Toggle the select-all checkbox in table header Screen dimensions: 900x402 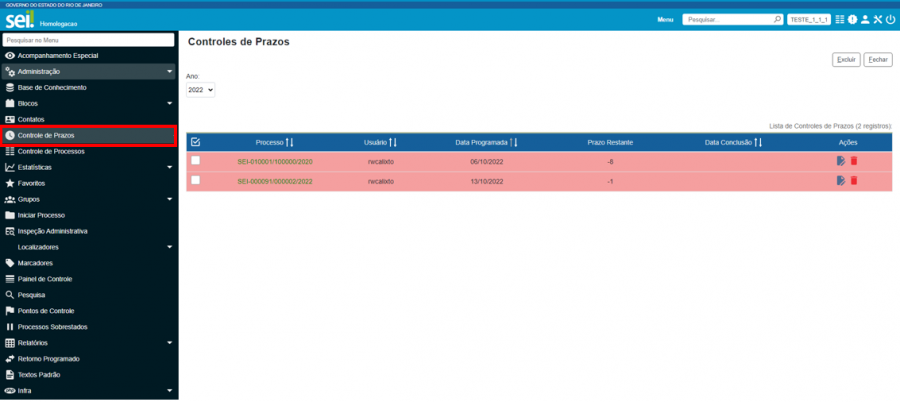(x=195, y=142)
